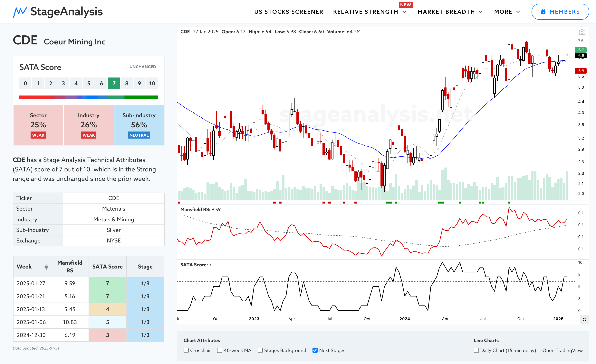This screenshot has height=364, width=596.
Task: Click the UNCHANGED badge
Action: point(143,67)
